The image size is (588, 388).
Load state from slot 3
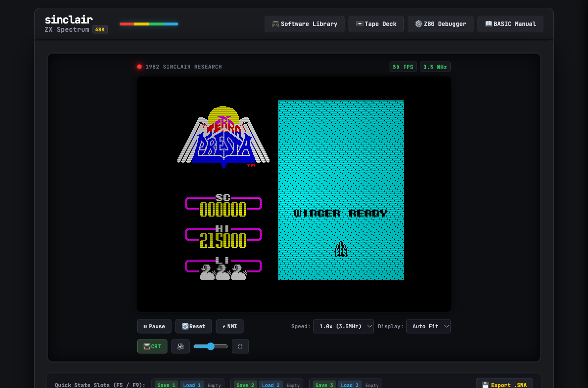350,385
